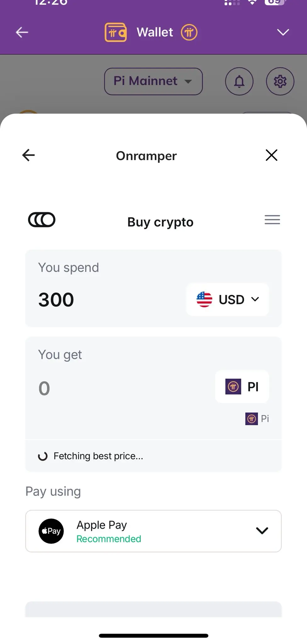The image size is (307, 644).
Task: Open wallet settings gear icon
Action: (x=280, y=81)
